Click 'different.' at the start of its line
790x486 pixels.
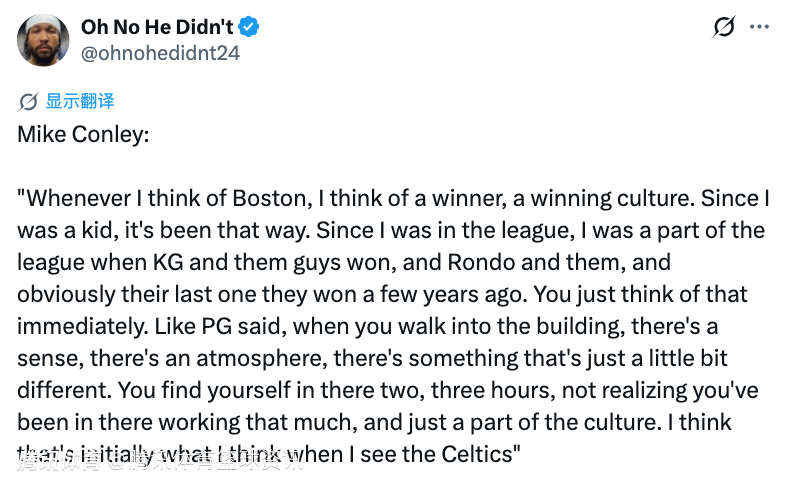click(x=63, y=390)
